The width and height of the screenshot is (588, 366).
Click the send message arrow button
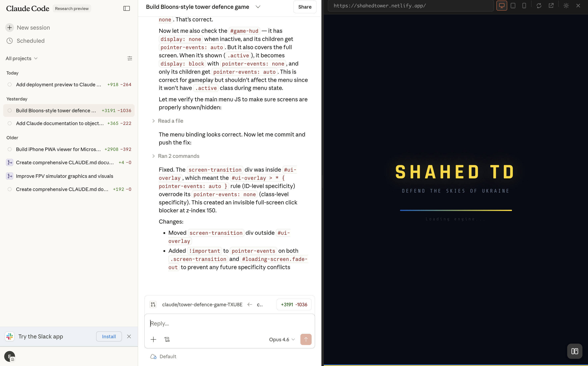point(306,339)
